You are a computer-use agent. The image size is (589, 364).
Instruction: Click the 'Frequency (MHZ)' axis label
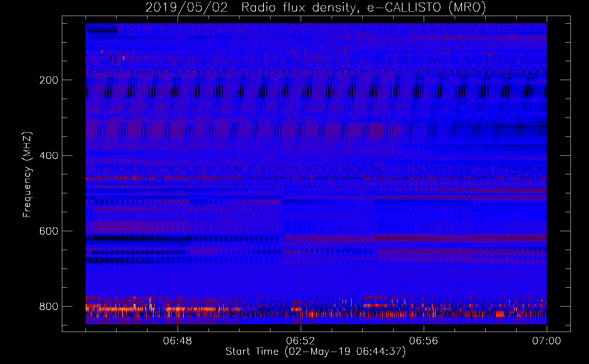(27, 174)
